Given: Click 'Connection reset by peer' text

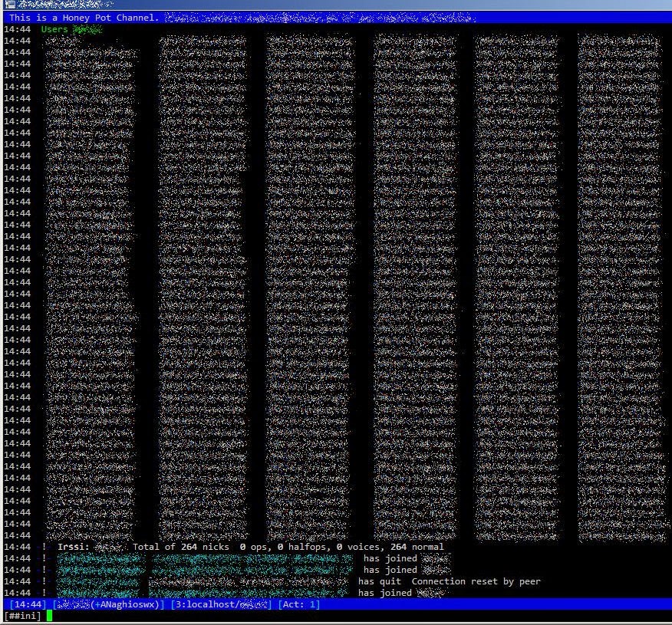Looking at the screenshot, I should click(x=476, y=582).
